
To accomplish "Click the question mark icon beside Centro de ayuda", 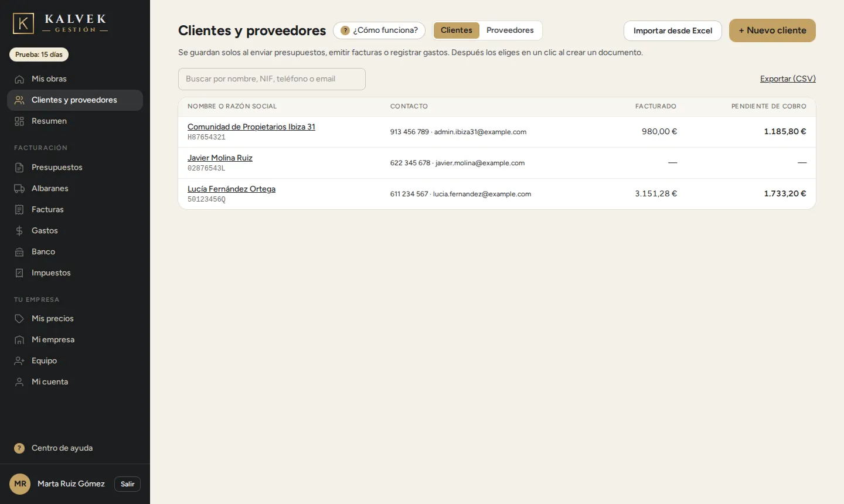I will pos(19,448).
